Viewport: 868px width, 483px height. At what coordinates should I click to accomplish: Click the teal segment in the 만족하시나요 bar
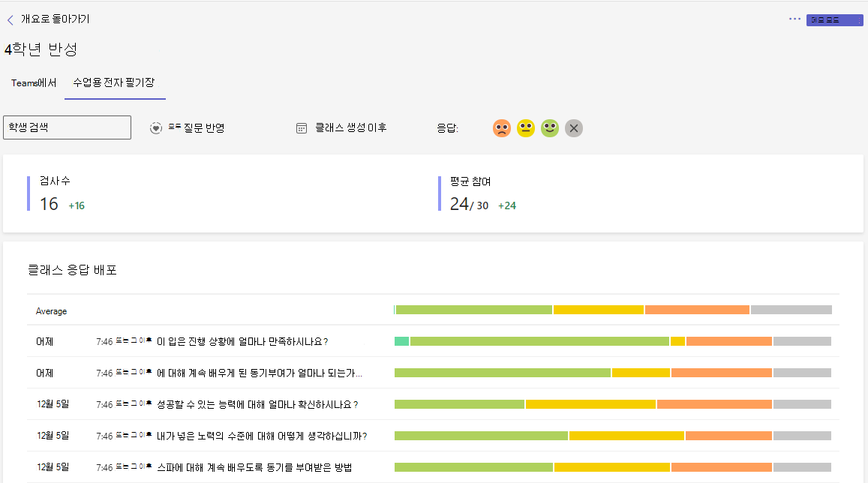401,341
